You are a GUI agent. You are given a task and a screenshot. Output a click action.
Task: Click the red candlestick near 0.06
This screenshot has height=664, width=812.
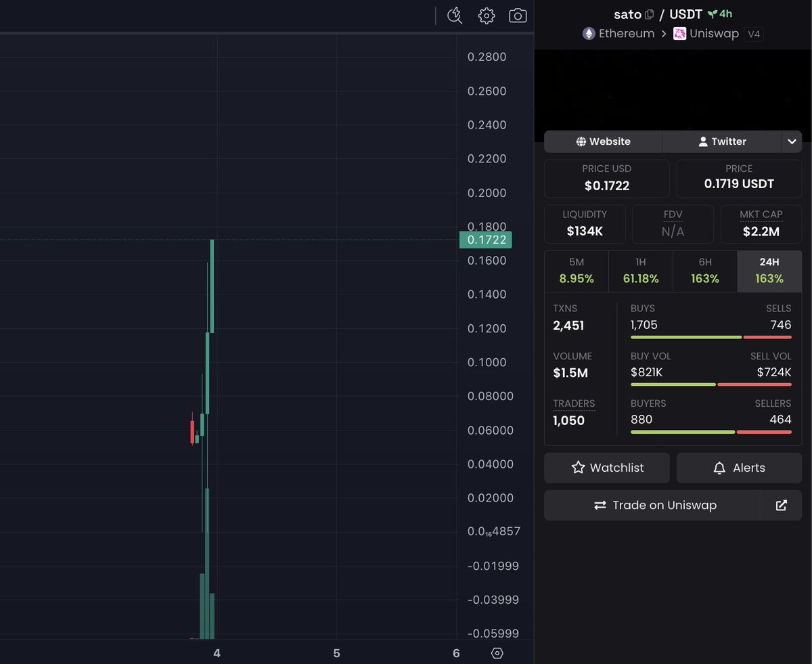[192, 432]
